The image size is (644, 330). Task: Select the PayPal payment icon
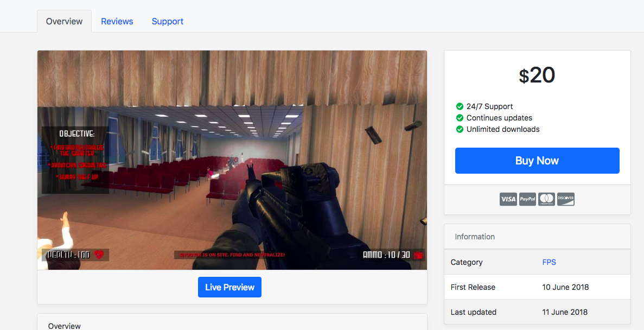point(527,199)
